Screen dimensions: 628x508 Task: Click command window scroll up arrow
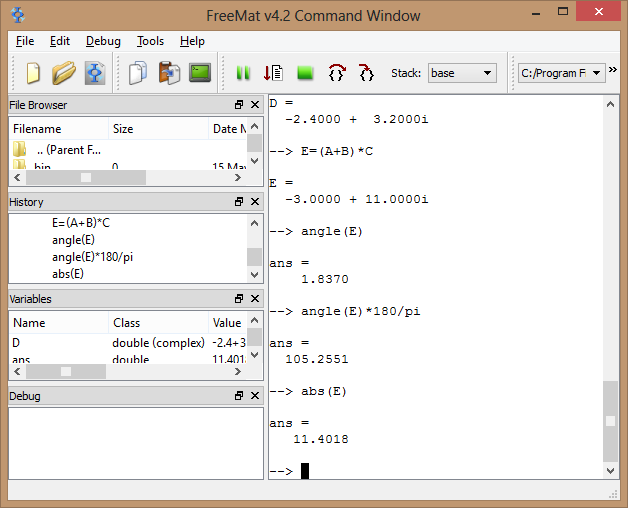pos(610,105)
